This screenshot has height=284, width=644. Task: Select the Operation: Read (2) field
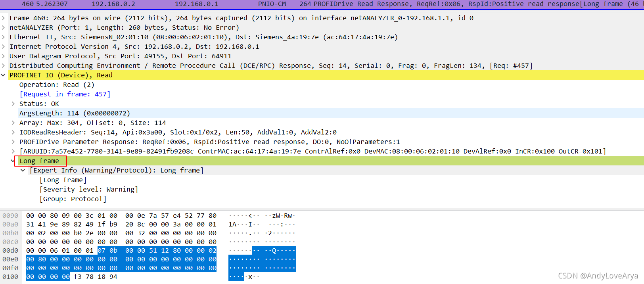pos(57,85)
